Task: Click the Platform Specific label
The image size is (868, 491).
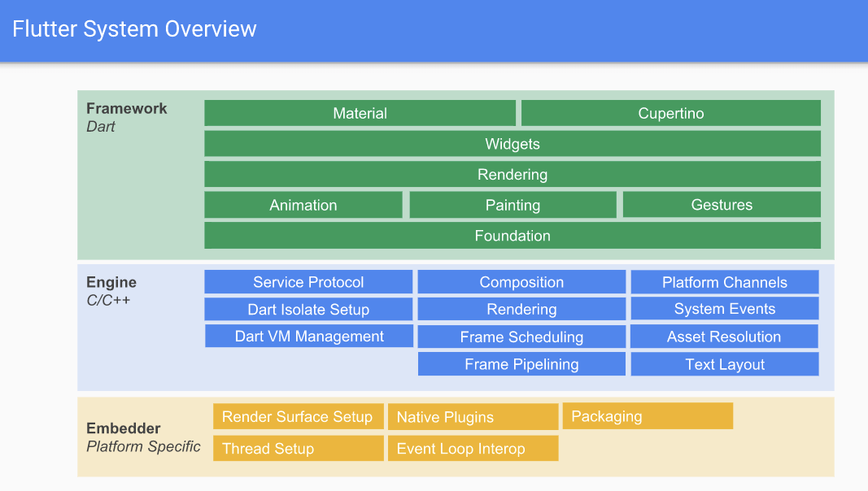Action: coord(143,447)
